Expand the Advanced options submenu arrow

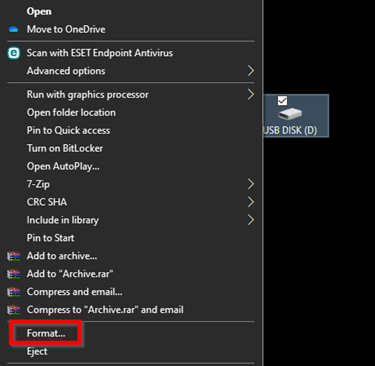251,71
